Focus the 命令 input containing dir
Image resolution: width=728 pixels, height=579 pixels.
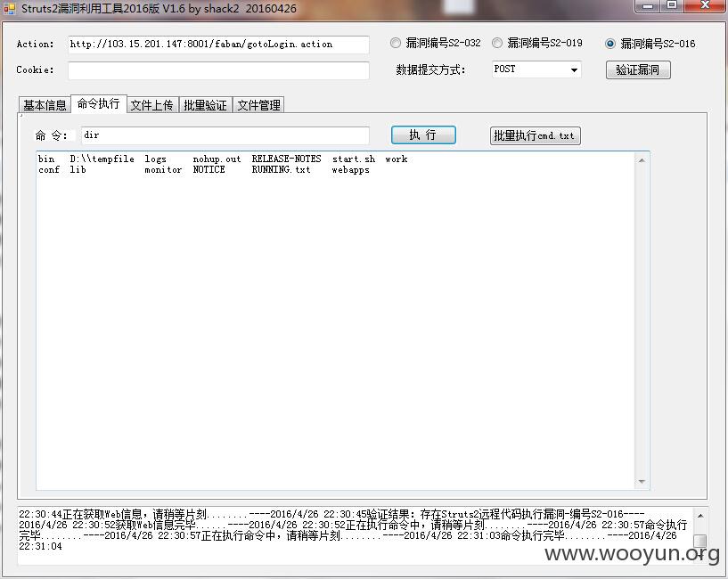(x=225, y=135)
